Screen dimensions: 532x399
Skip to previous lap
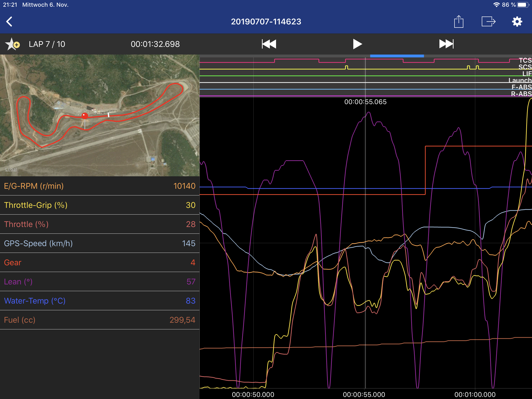click(269, 44)
